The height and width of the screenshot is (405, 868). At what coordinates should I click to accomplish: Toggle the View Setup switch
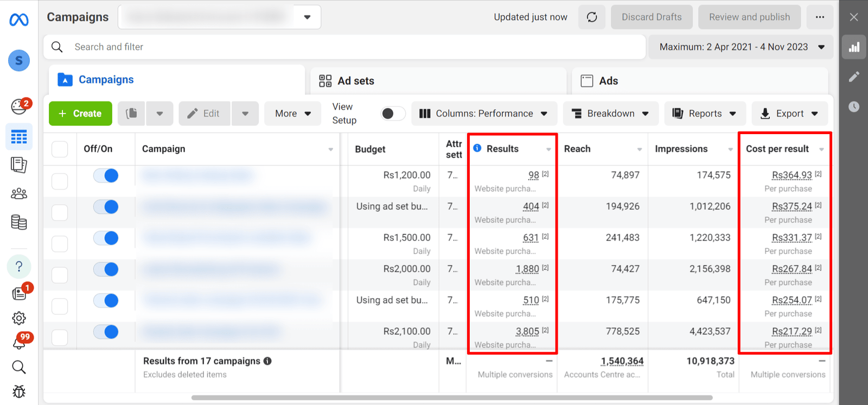tap(393, 113)
